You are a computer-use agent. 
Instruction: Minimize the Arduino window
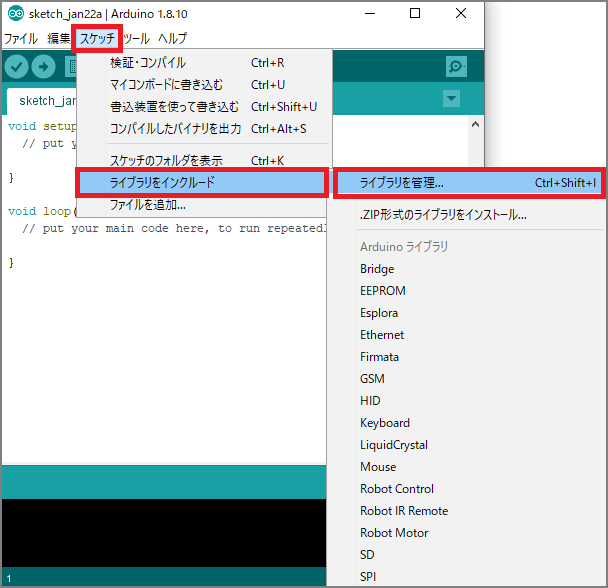(x=370, y=13)
